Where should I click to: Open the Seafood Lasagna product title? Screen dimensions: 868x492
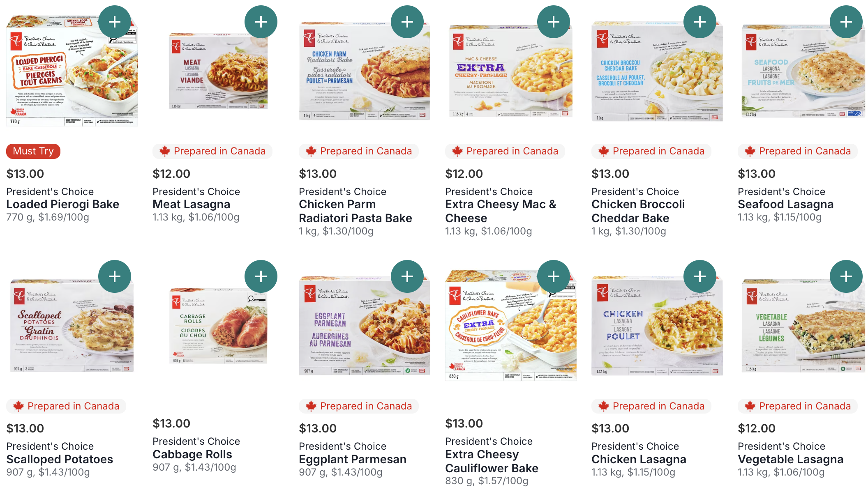(x=785, y=205)
